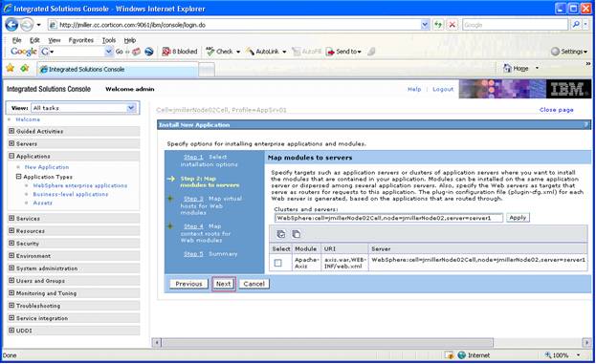596x364 pixels.
Task: Expand Guided Activities in navigation
Action: point(11,131)
